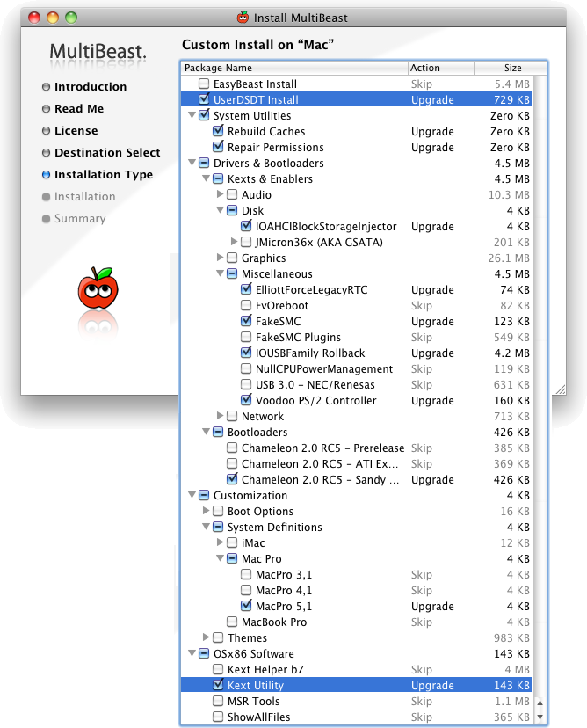The height and width of the screenshot is (728, 587).
Task: Expand the iMac group
Action: pyautogui.click(x=221, y=542)
